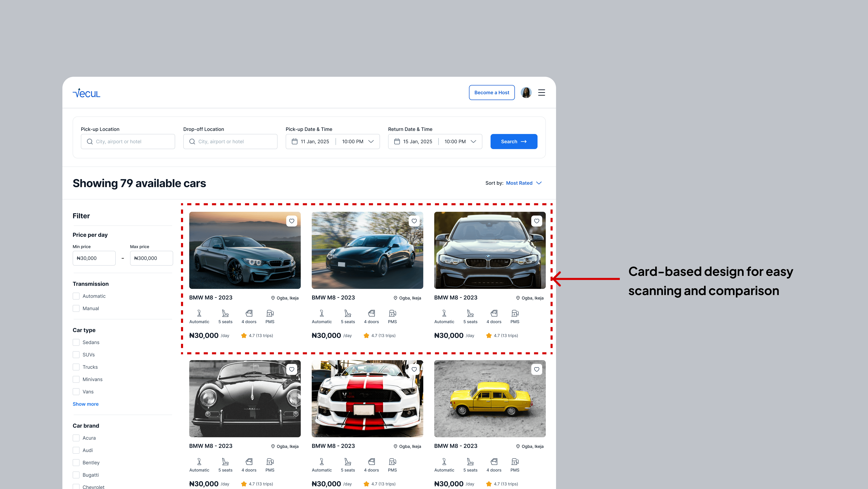Viewport: 868px width, 489px height.
Task: Enable the Audi brand filter
Action: [x=76, y=450]
